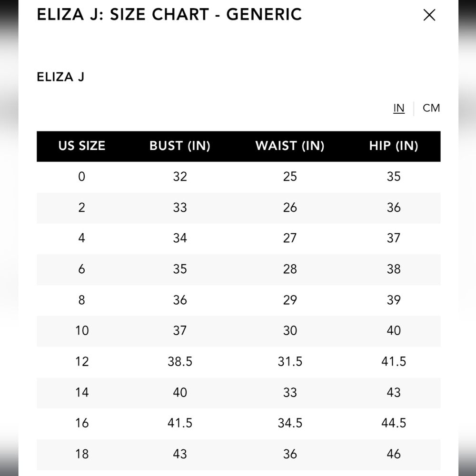Click bust value 41.5 for size 16
The image size is (476, 476).
tap(180, 423)
